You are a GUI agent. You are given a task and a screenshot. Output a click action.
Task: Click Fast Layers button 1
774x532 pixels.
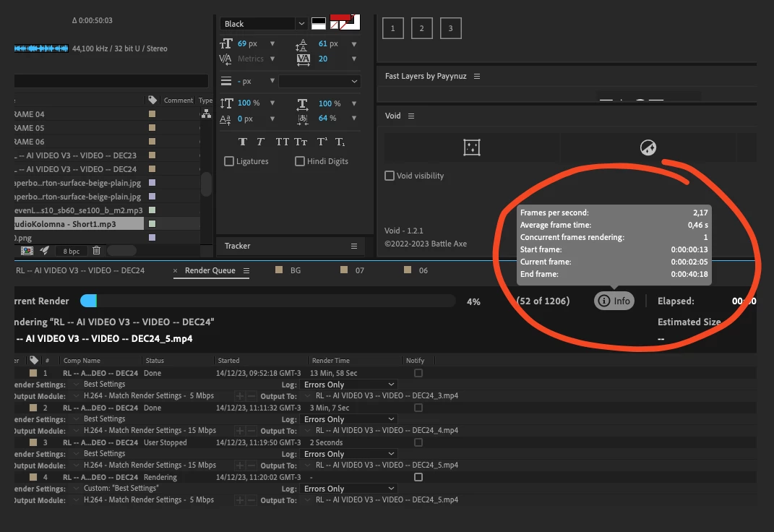tap(393, 28)
